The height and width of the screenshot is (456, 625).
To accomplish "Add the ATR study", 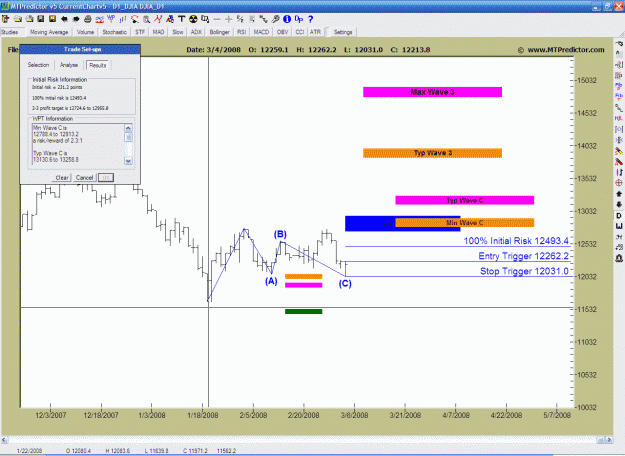I will pos(315,32).
